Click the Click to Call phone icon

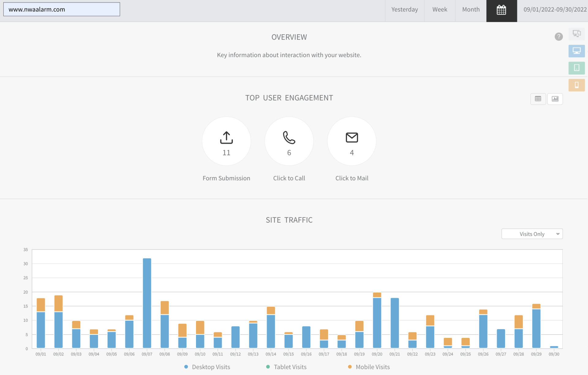click(x=289, y=138)
